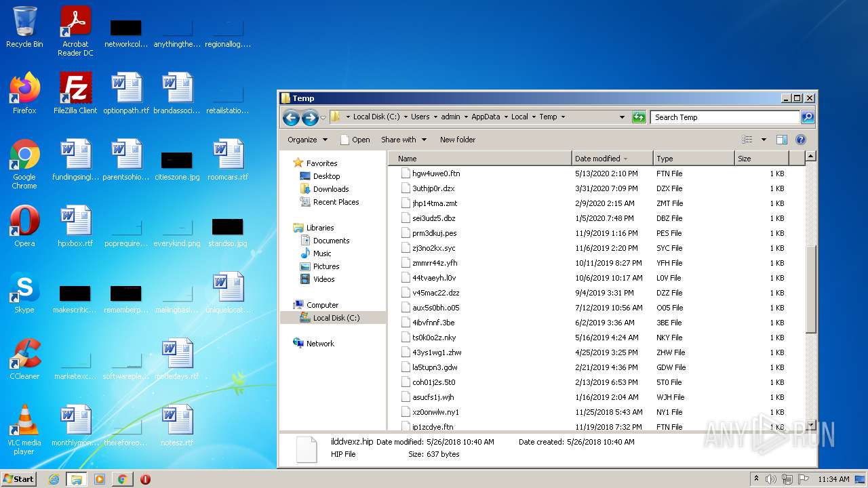Launch FileZilla Client shortcut
The height and width of the screenshot is (488, 868).
(75, 94)
